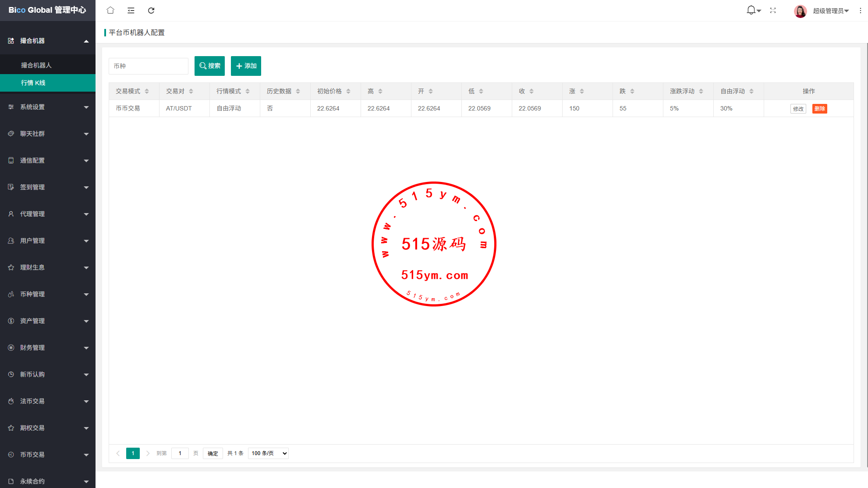Toggle sidebar collapse icon
This screenshot has height=488, width=868.
131,11
